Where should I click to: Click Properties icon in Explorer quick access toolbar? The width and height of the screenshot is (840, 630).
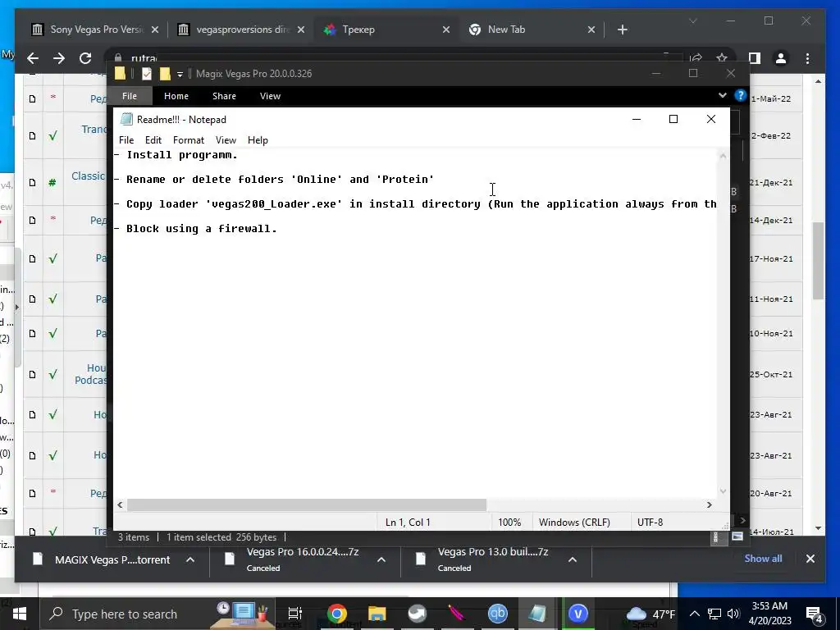point(147,73)
